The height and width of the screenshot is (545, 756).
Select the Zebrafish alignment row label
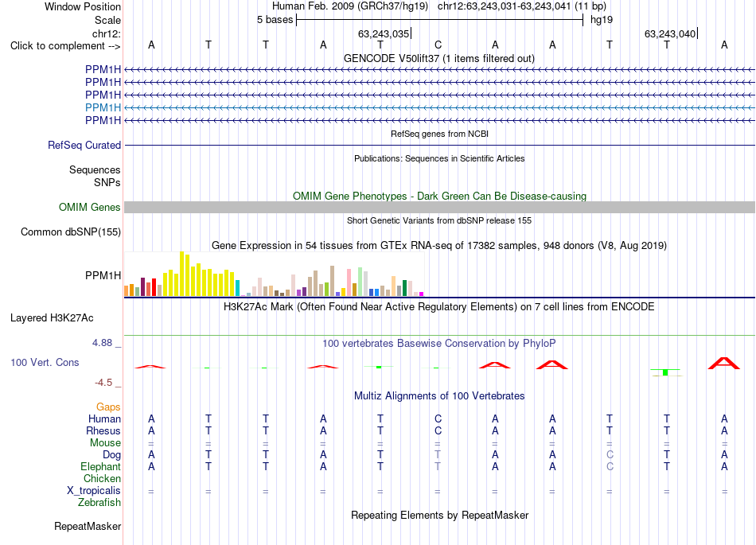click(99, 503)
